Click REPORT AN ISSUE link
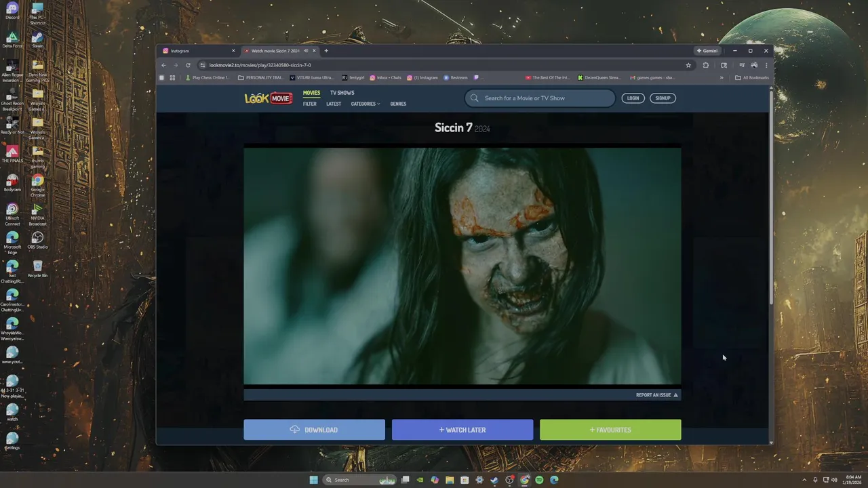This screenshot has width=868, height=488. click(x=656, y=395)
